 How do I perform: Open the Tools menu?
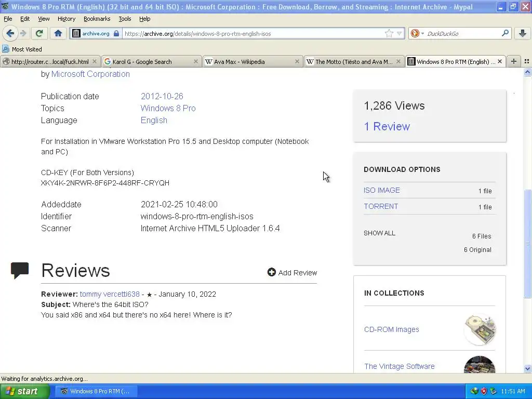click(x=125, y=19)
